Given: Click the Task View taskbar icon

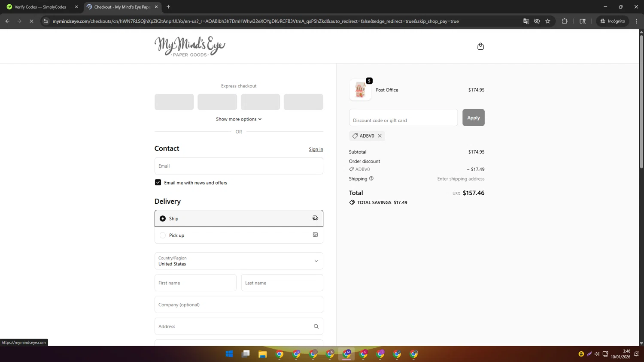Looking at the screenshot, I should click(x=246, y=354).
